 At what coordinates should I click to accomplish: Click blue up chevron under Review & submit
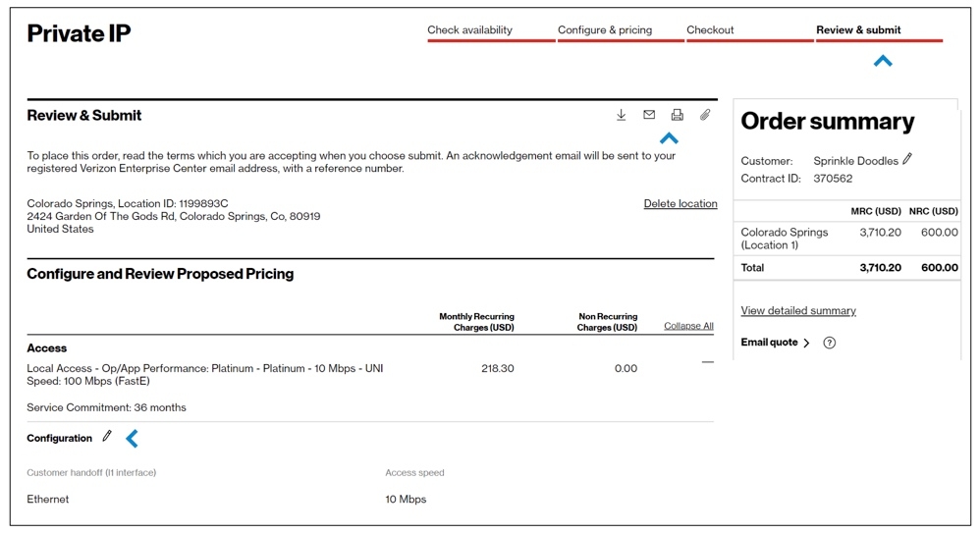883,61
